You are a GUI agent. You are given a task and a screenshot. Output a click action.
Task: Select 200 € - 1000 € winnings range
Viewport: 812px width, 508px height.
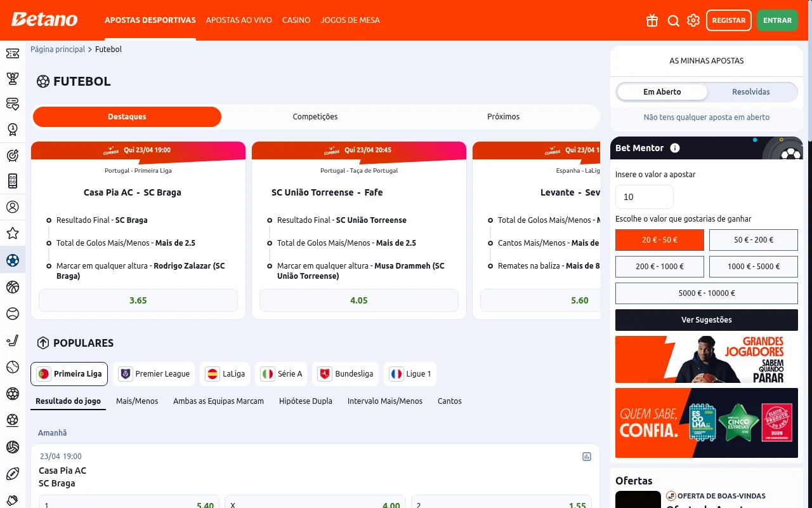coord(660,267)
